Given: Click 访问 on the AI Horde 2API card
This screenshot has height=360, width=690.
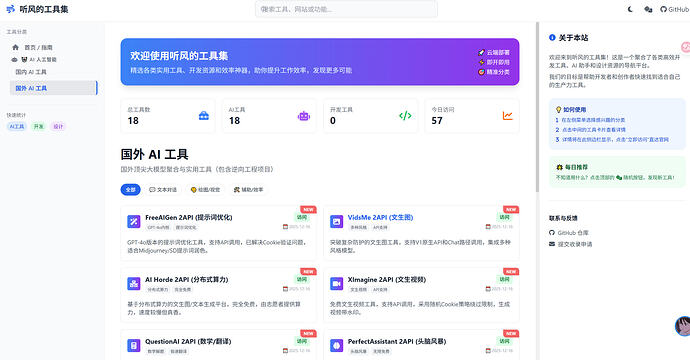Looking at the screenshot, I should point(302,279).
